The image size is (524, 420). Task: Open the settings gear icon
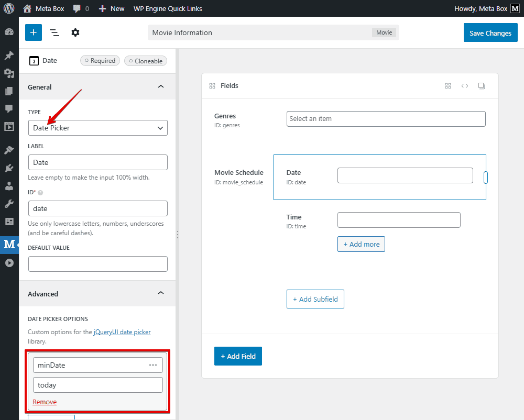pos(75,32)
